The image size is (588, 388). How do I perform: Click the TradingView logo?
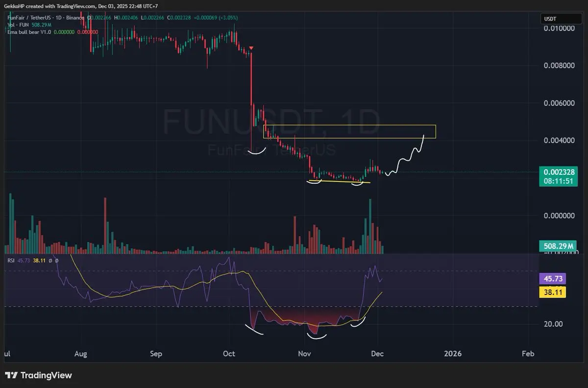click(39, 375)
